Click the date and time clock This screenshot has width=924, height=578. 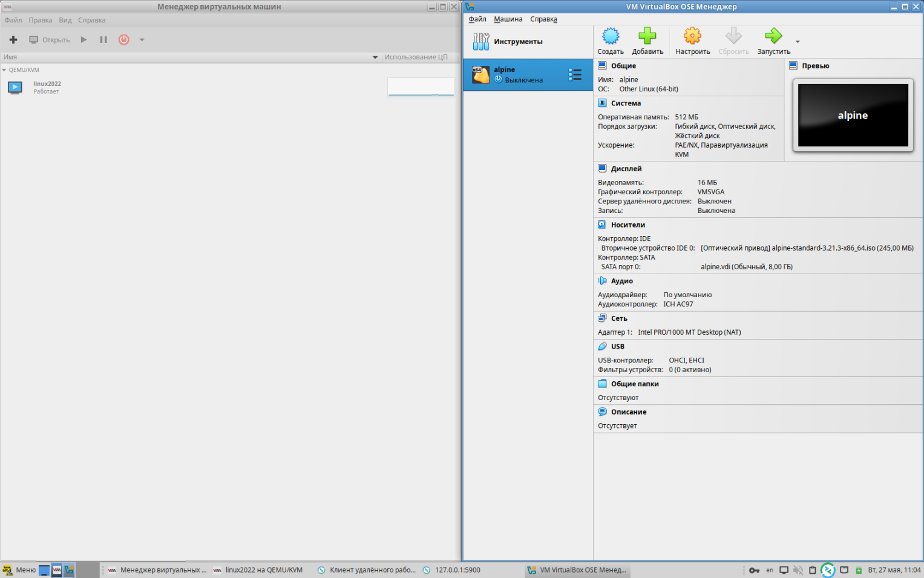click(894, 570)
